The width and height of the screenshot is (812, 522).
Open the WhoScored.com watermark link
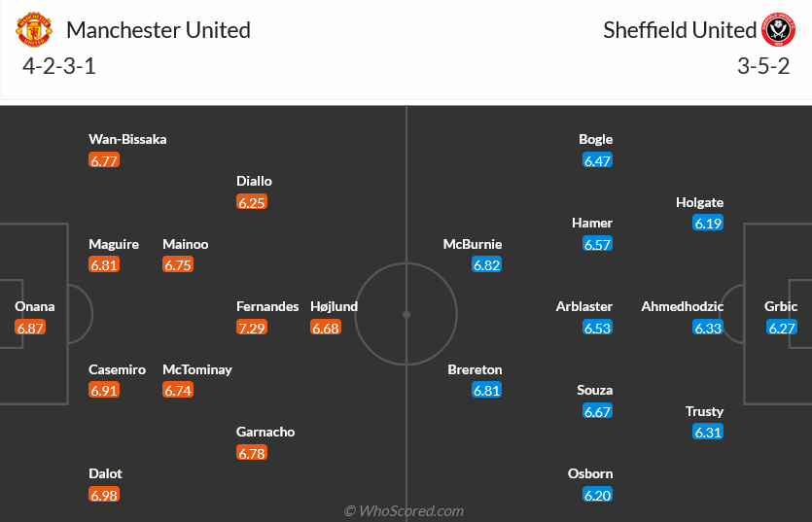point(405,510)
